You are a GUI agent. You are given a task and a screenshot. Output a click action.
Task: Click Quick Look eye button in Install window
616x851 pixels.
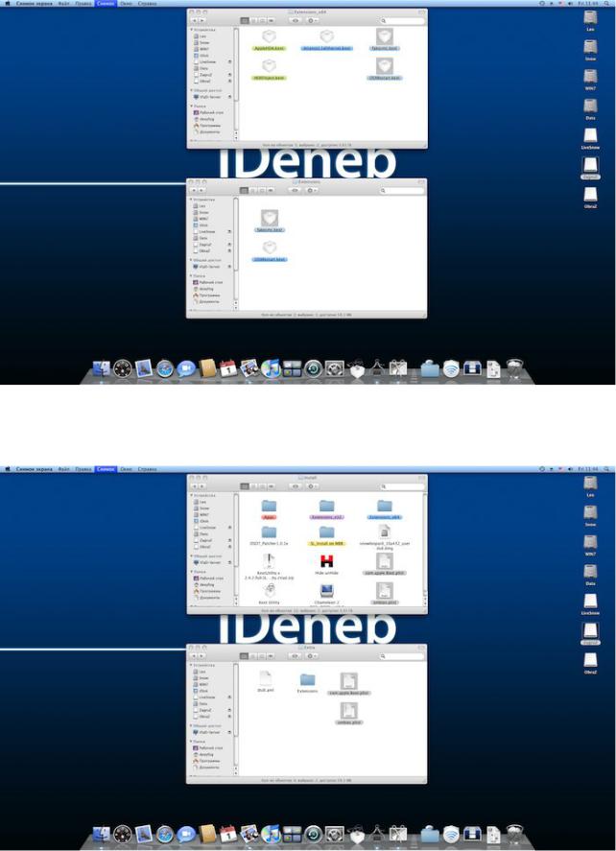[x=296, y=486]
